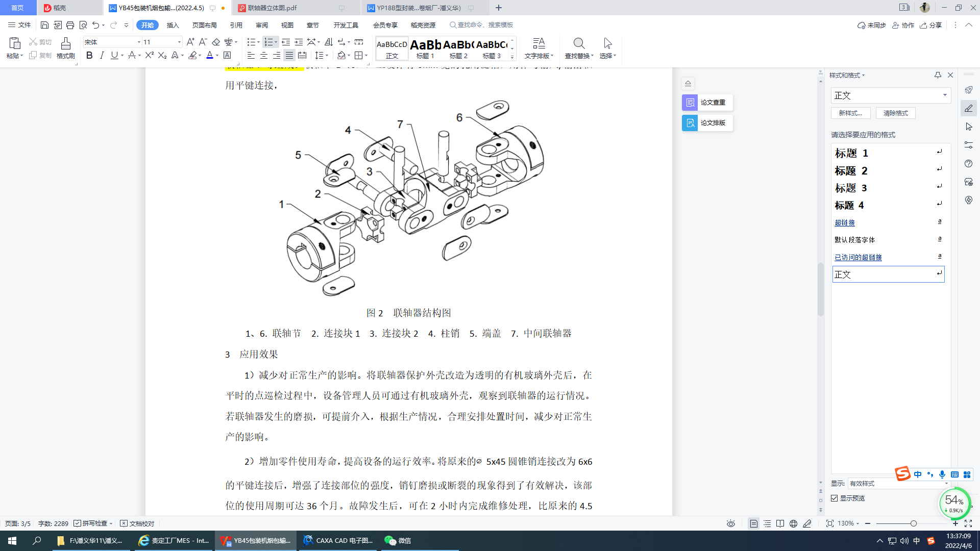Switch to web layout view icon
The width and height of the screenshot is (980, 551).
click(793, 523)
